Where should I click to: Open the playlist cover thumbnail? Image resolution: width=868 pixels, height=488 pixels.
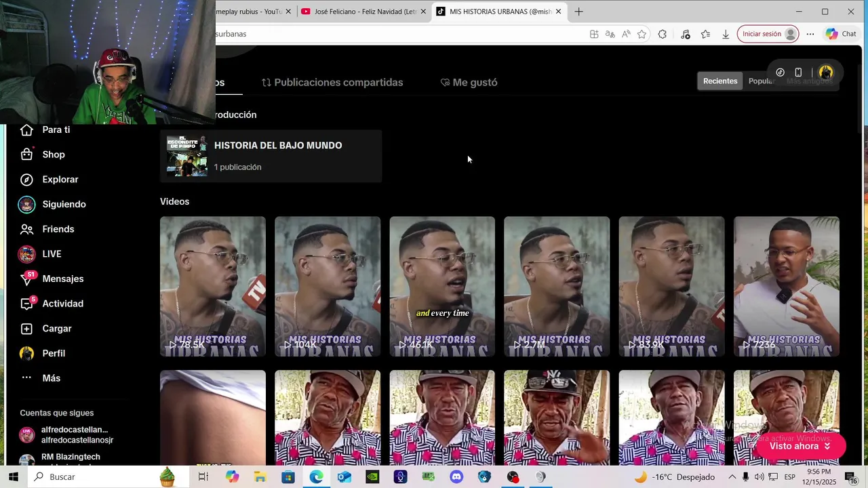coord(186,156)
